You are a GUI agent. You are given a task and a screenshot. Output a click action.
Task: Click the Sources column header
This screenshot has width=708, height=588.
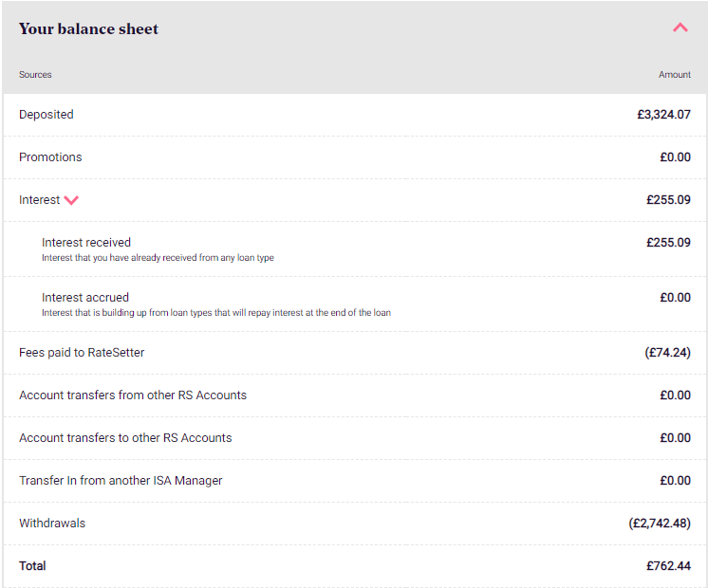pyautogui.click(x=35, y=75)
